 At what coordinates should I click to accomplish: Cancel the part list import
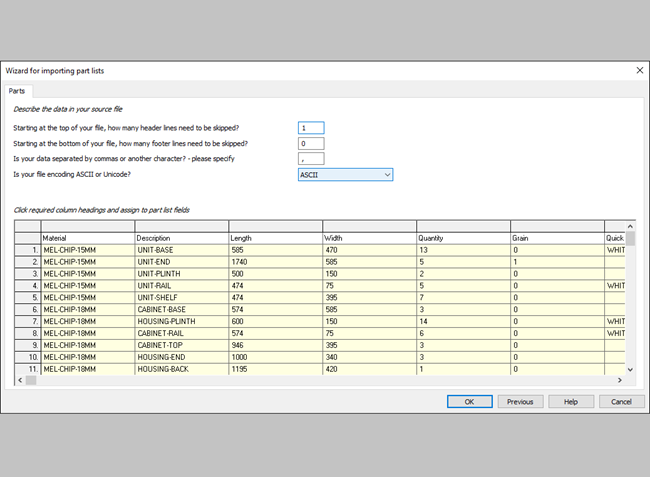click(x=621, y=401)
